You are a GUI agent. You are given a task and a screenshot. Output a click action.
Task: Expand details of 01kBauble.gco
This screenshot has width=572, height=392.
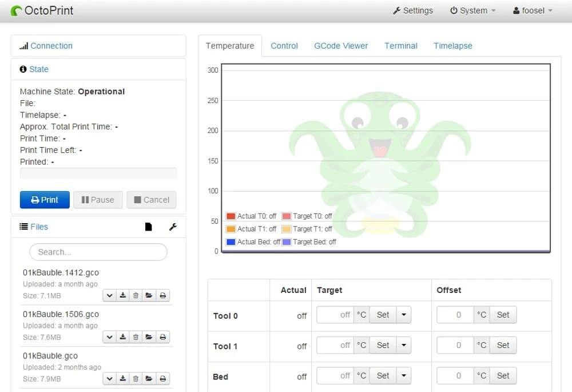point(109,378)
